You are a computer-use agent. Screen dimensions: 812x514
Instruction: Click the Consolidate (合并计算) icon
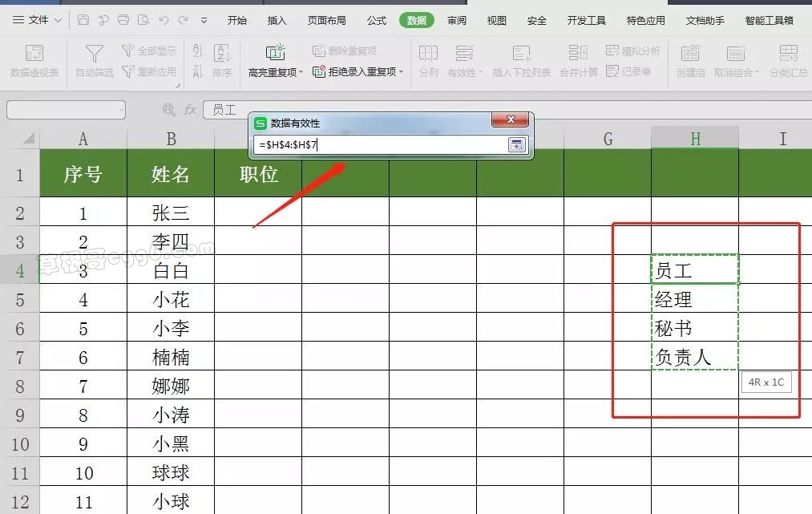[x=578, y=54]
